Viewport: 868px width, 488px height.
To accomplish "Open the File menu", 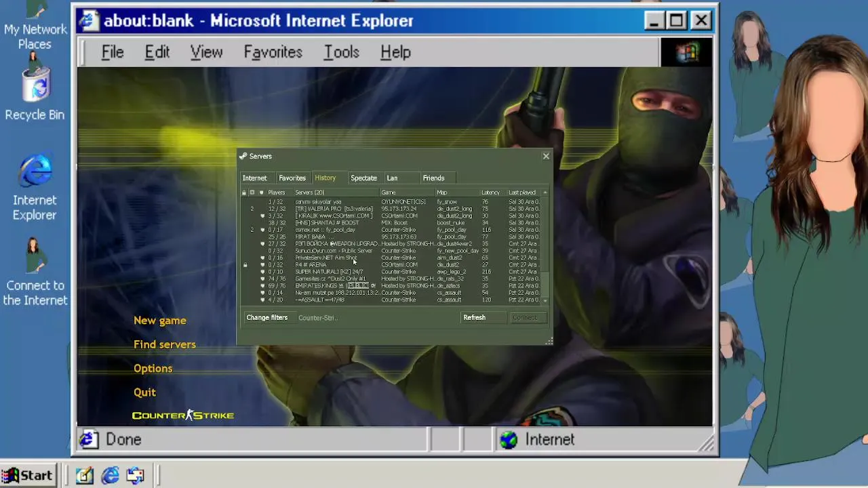I will point(113,52).
